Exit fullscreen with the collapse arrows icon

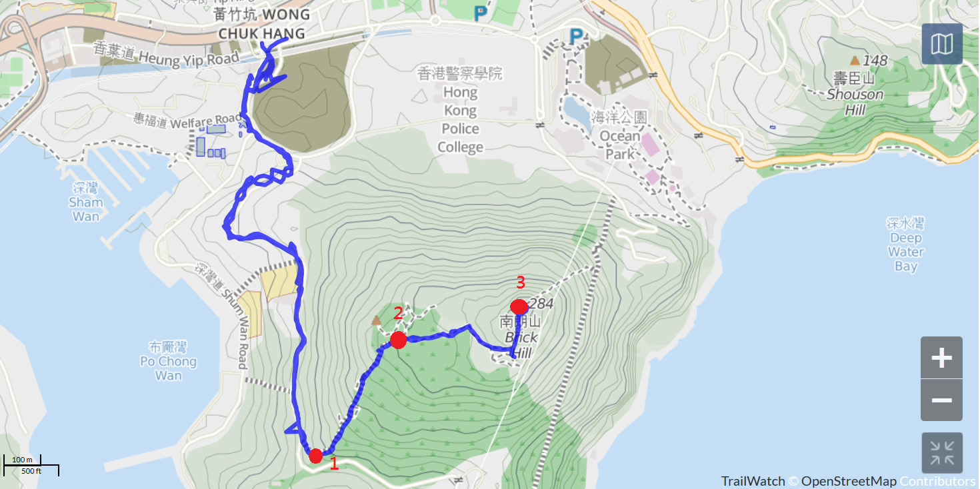click(x=942, y=452)
